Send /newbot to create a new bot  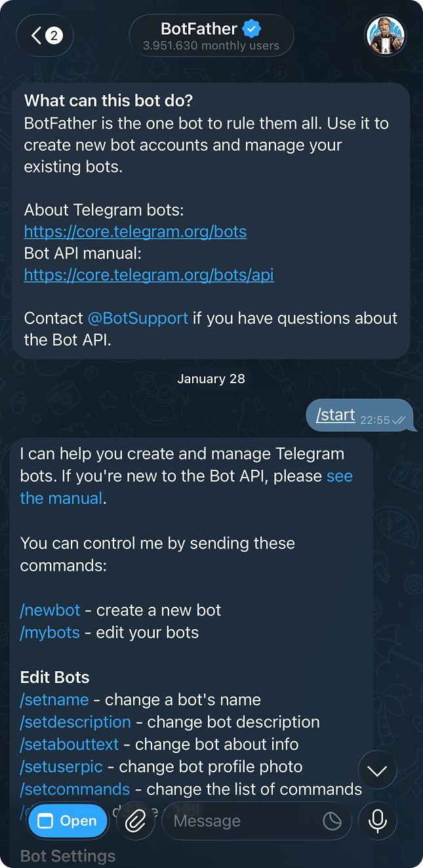(50, 610)
